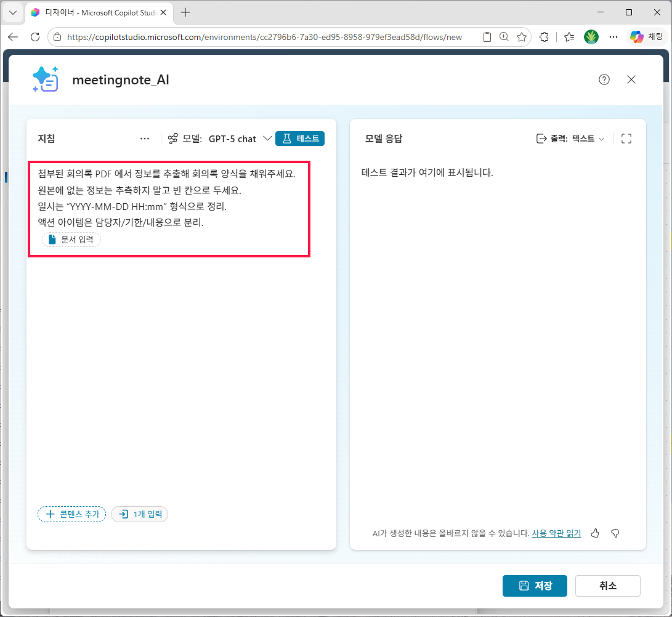Screen dimensions: 672x617
Task: Click the model settings icon beside 모델
Action: click(172, 139)
